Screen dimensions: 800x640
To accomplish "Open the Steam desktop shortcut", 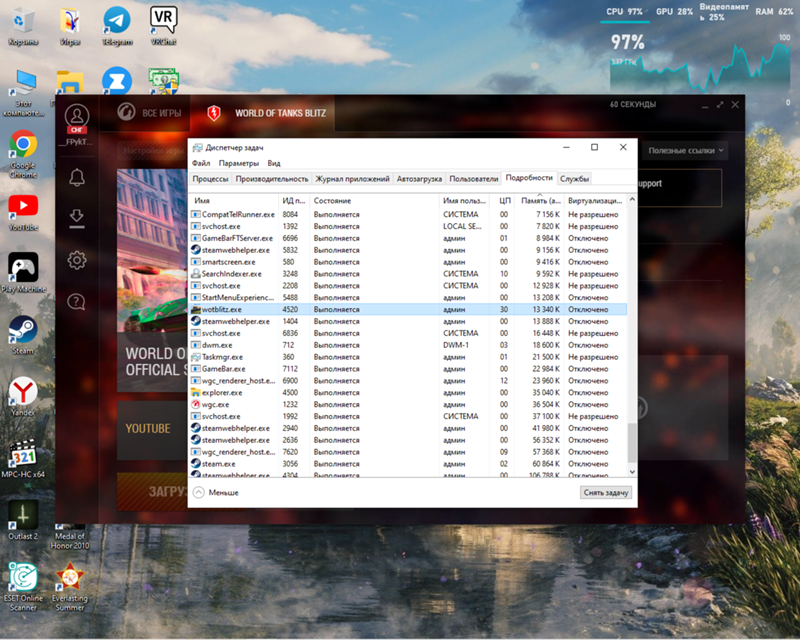I will coord(23,335).
